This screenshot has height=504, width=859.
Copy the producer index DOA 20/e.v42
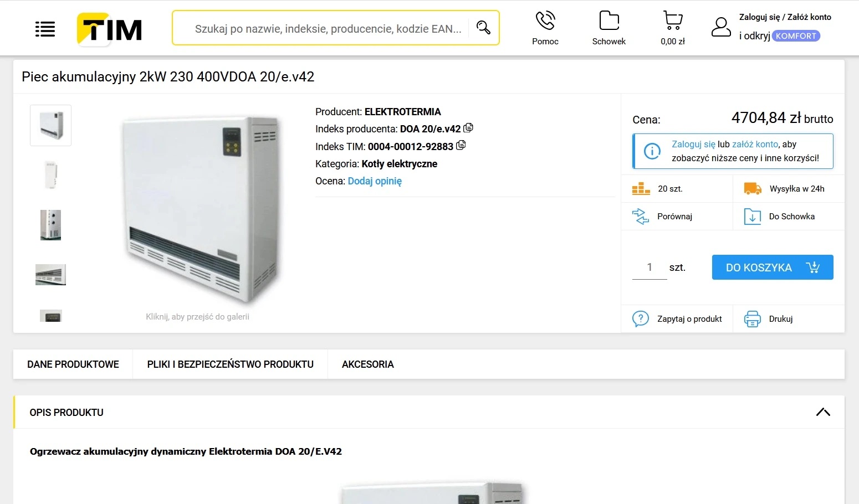[x=468, y=128]
